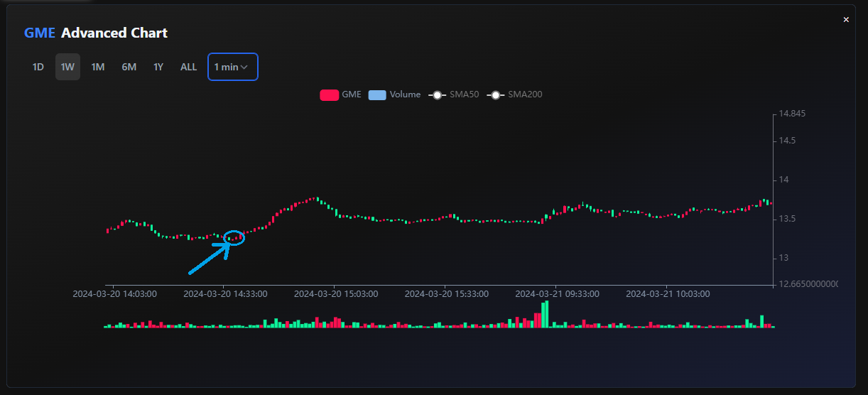Click the SMA50 line marker icon
Image resolution: width=868 pixels, height=395 pixels.
[437, 94]
